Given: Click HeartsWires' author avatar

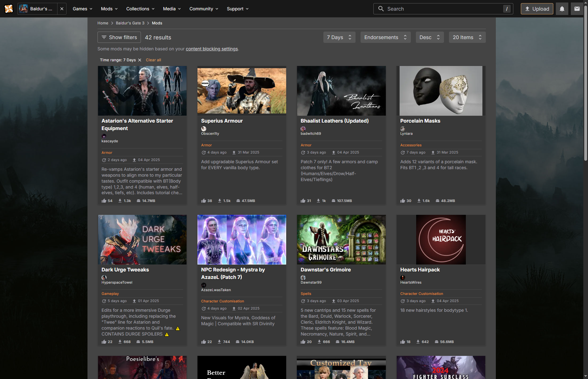Looking at the screenshot, I should 403,277.
